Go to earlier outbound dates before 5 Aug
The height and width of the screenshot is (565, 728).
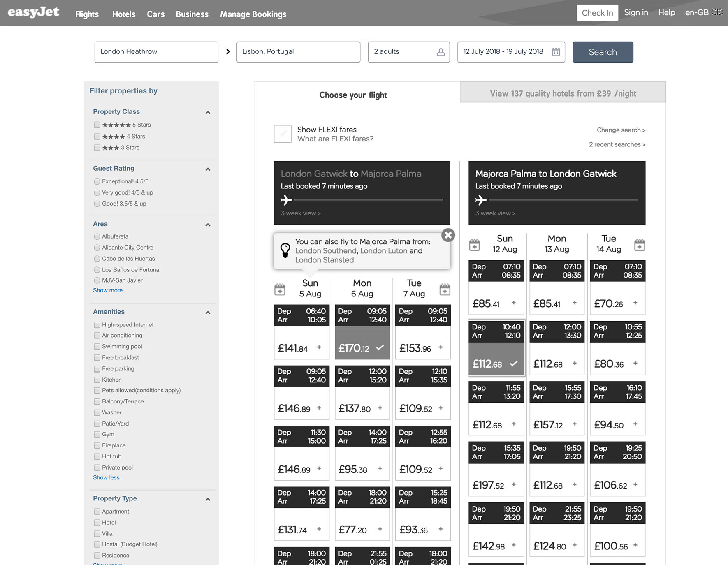point(280,289)
